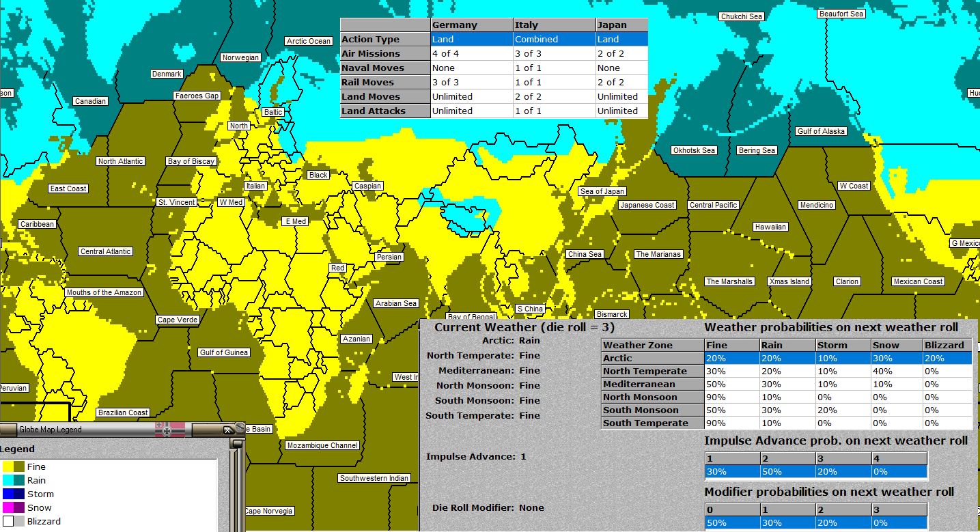The width and height of the screenshot is (980, 532).
Task: Click the Marianas sea area label
Action: (658, 254)
